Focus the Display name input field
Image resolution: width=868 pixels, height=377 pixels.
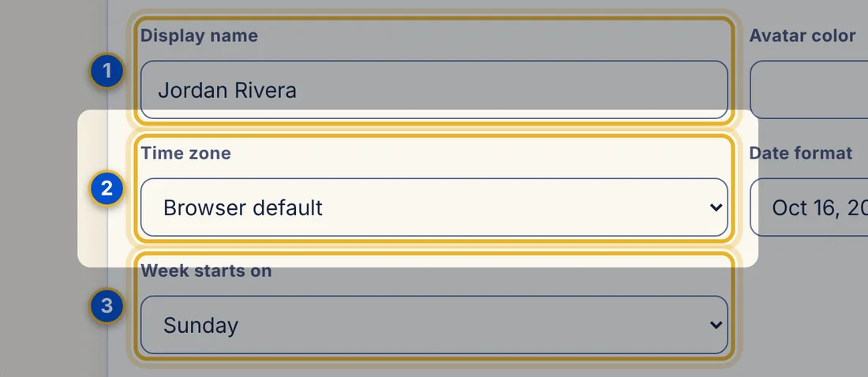point(434,90)
